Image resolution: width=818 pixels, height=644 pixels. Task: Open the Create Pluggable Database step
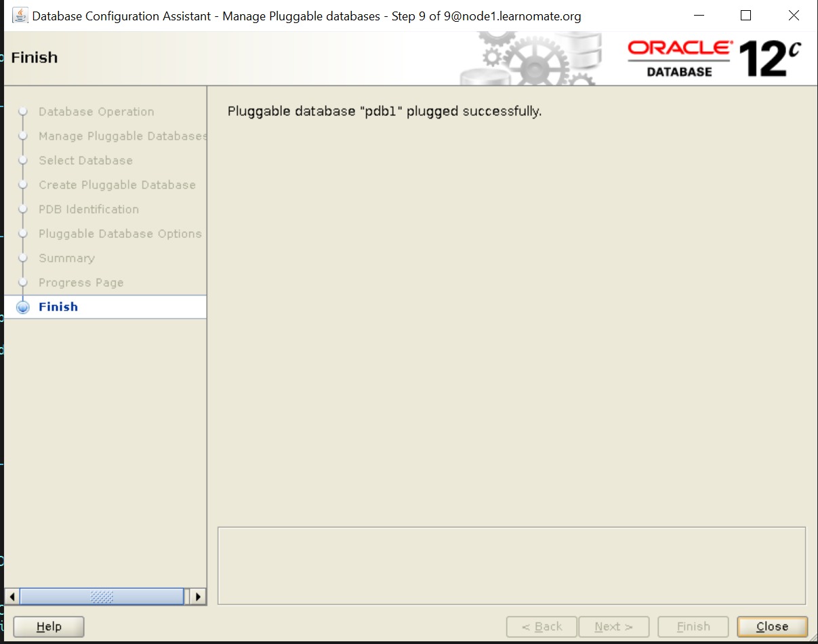pos(117,185)
